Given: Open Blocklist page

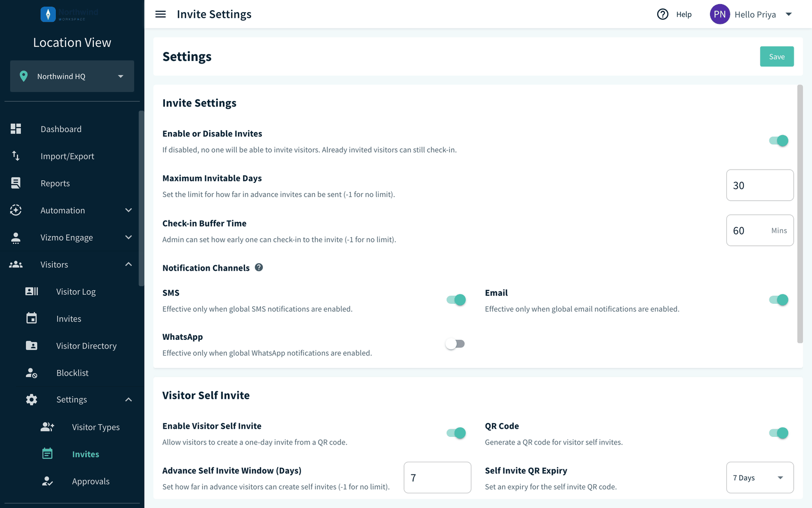Looking at the screenshot, I should coord(73,373).
